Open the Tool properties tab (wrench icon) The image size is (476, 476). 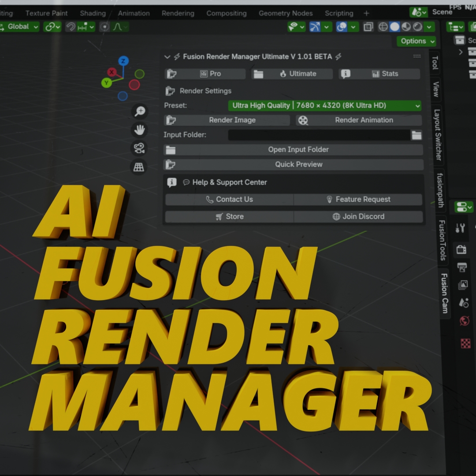coord(460,228)
